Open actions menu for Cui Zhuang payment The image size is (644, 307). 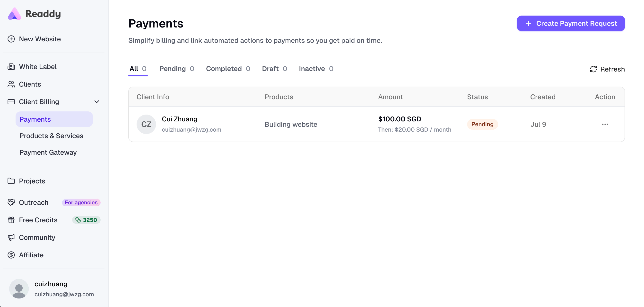pos(605,124)
